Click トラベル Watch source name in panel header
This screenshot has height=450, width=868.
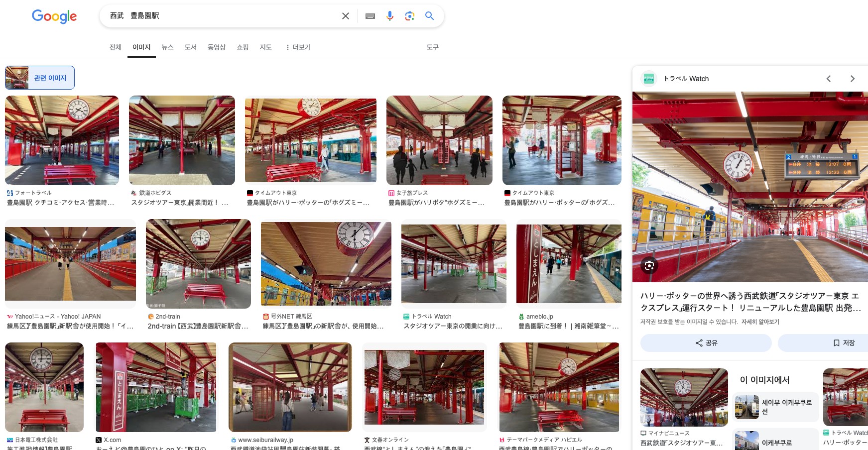coord(686,79)
